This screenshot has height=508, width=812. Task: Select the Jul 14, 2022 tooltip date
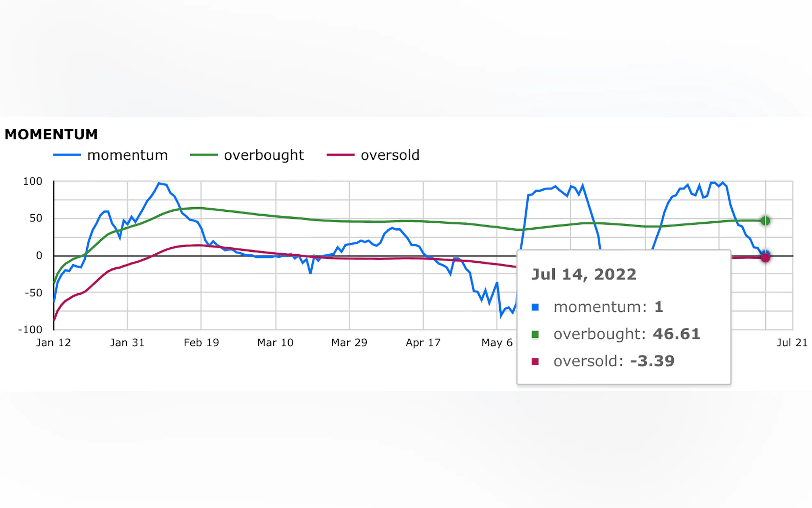[x=584, y=274]
